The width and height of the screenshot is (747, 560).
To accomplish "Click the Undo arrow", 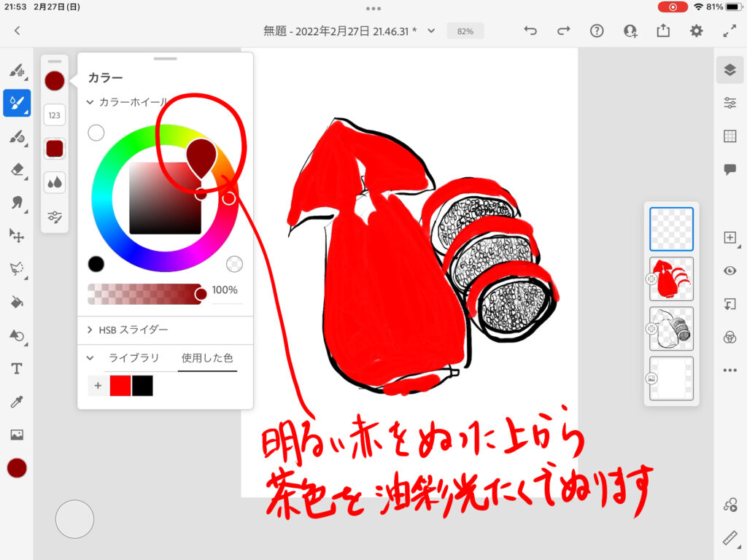I will (530, 31).
